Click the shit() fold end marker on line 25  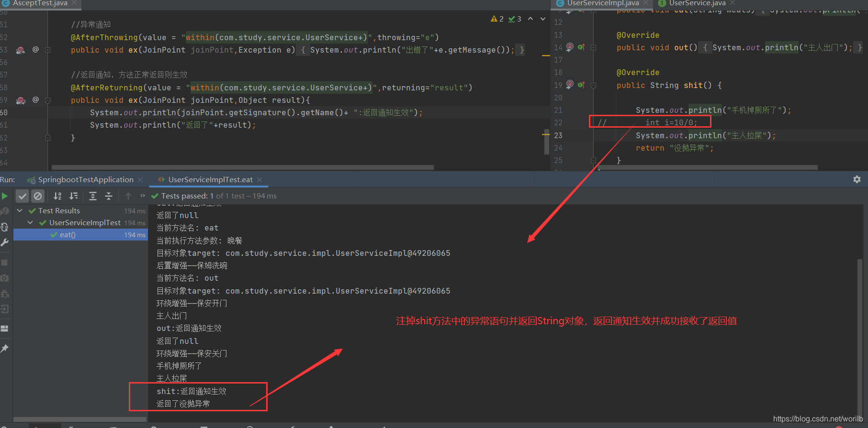click(593, 160)
